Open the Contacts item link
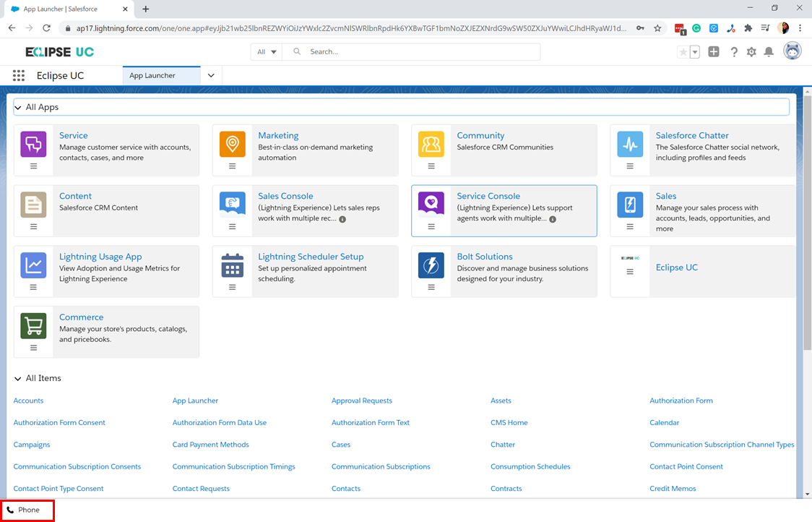 (x=345, y=488)
